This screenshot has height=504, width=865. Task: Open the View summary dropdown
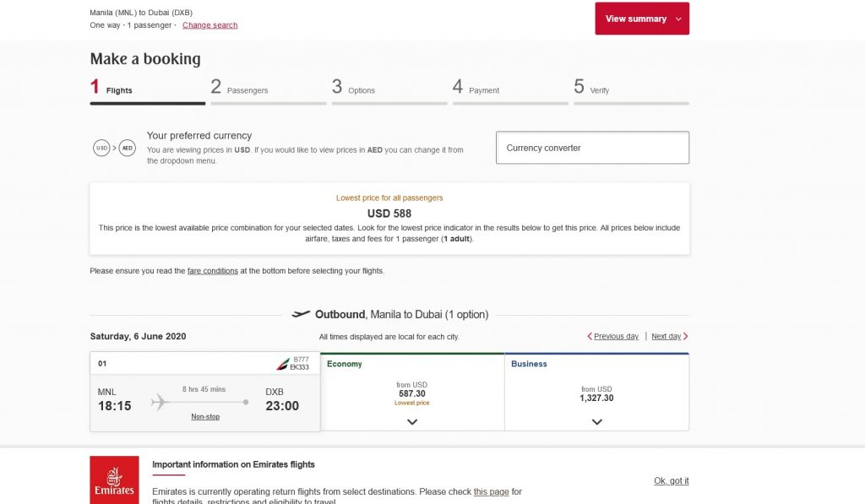coord(642,19)
